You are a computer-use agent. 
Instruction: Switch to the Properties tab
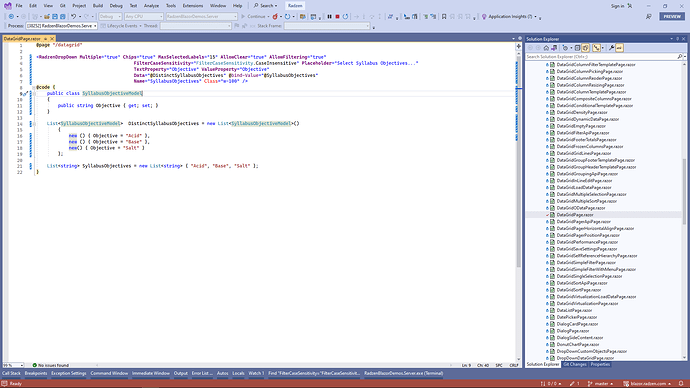point(600,365)
